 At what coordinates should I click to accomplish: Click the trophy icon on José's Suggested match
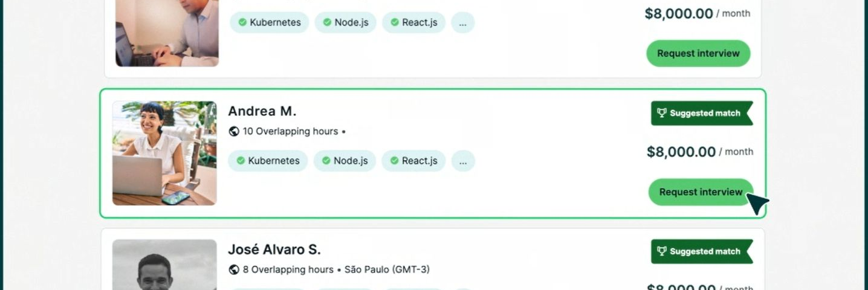click(x=662, y=251)
